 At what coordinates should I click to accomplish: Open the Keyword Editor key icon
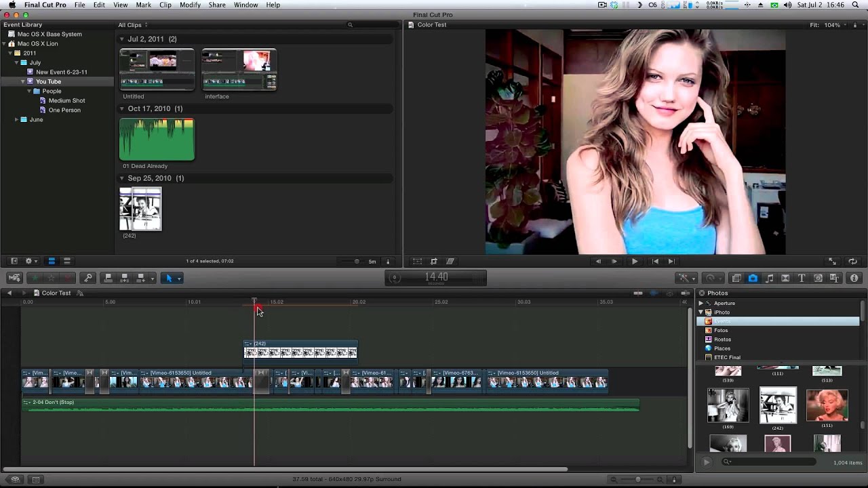tap(87, 278)
